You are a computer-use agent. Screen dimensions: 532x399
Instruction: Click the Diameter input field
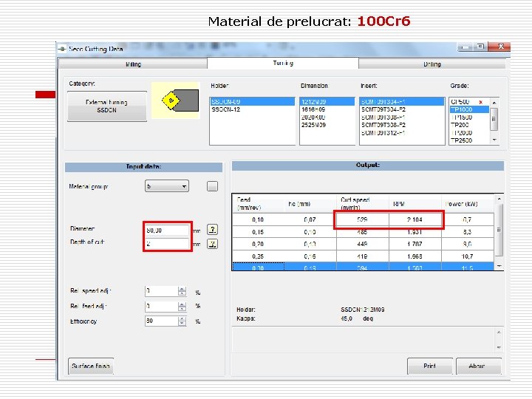(167, 230)
